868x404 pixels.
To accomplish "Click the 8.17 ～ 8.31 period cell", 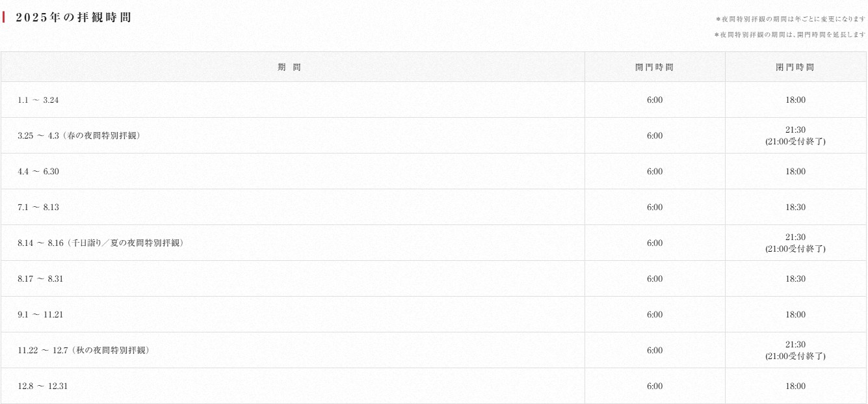I will pyautogui.click(x=293, y=278).
